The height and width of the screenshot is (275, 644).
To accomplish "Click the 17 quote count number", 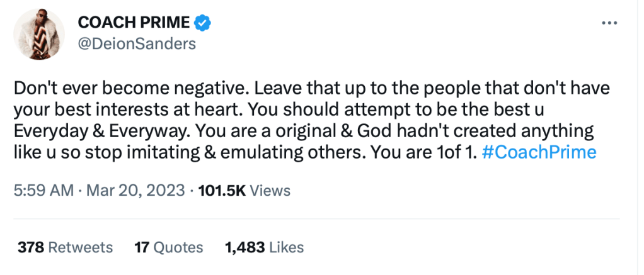I will [x=141, y=247].
